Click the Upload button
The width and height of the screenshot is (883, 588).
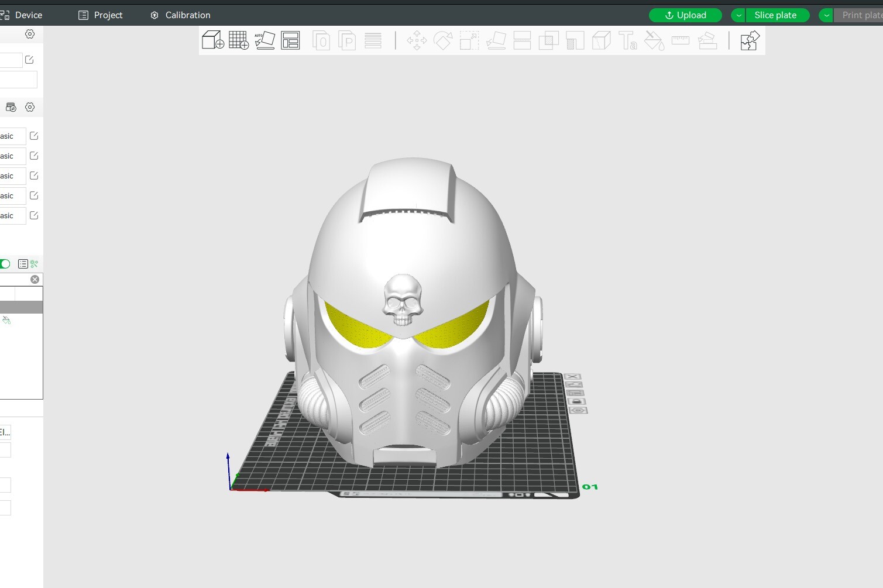[685, 15]
